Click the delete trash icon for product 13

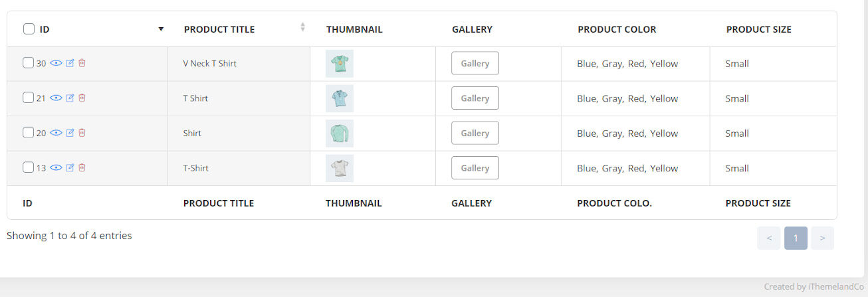click(82, 167)
